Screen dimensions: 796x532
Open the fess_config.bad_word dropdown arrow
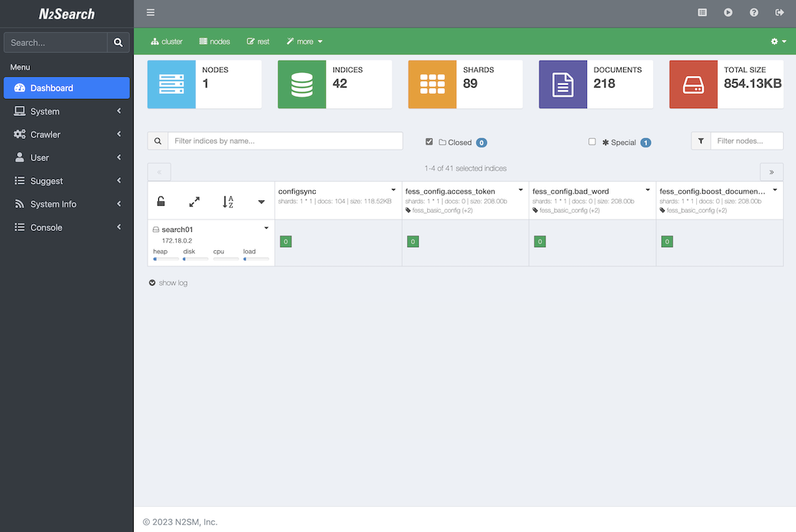coord(648,190)
